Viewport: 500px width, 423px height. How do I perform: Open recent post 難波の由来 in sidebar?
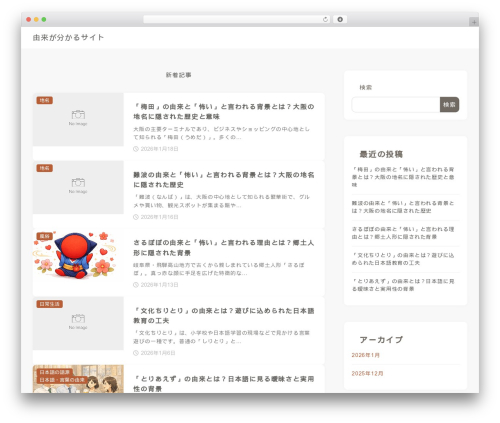403,207
